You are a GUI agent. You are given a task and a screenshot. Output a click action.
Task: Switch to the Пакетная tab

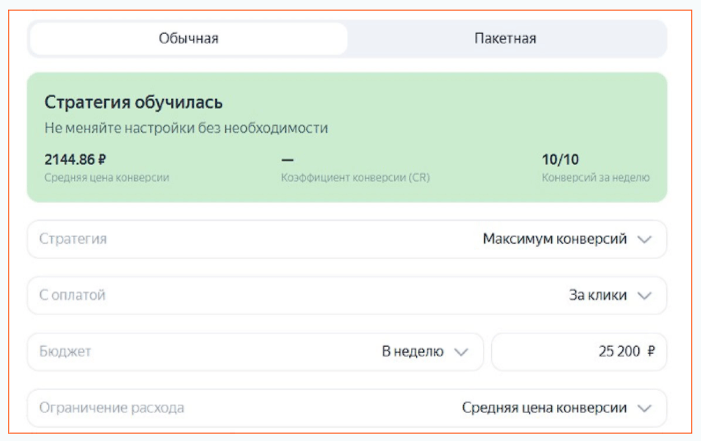pos(505,39)
